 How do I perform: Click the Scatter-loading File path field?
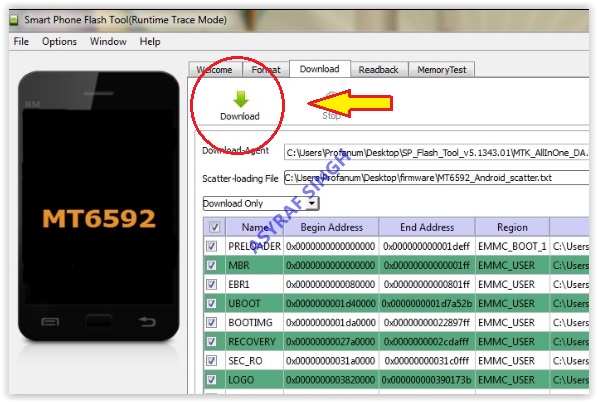(x=436, y=178)
